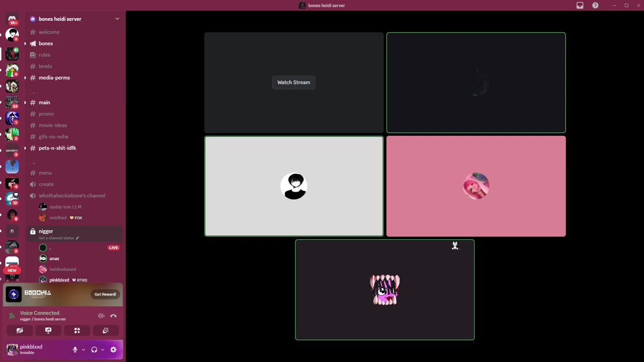Open the pscnbrc server icon

tap(12, 150)
